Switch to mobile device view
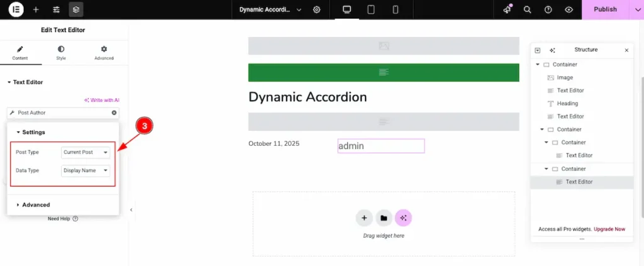Image resolution: width=644 pixels, height=266 pixels. pos(395,9)
